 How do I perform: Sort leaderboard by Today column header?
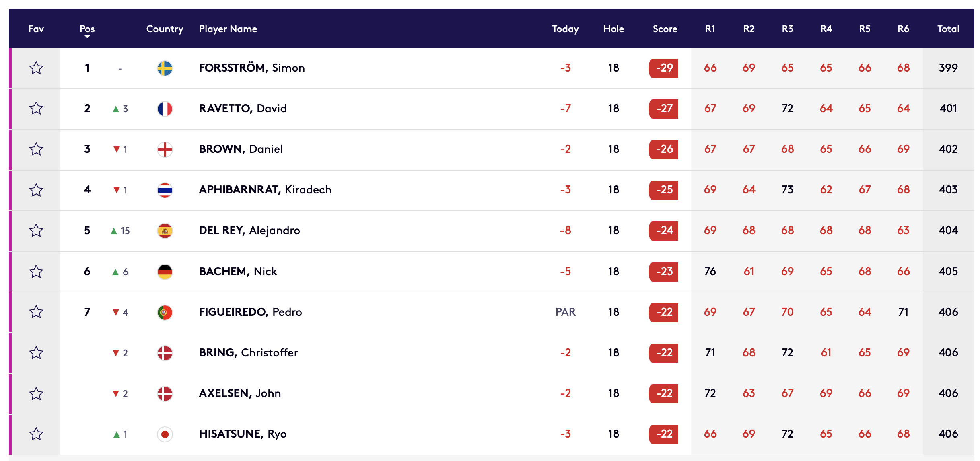tap(565, 29)
